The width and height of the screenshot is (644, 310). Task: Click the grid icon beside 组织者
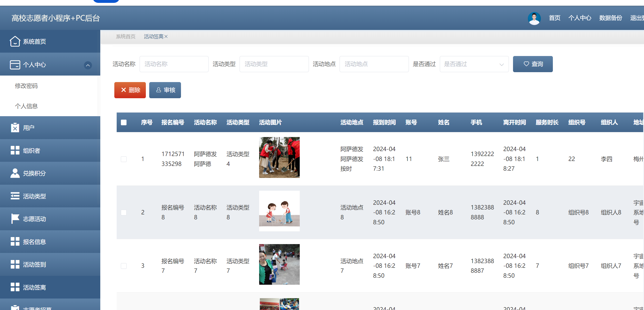pyautogui.click(x=15, y=150)
